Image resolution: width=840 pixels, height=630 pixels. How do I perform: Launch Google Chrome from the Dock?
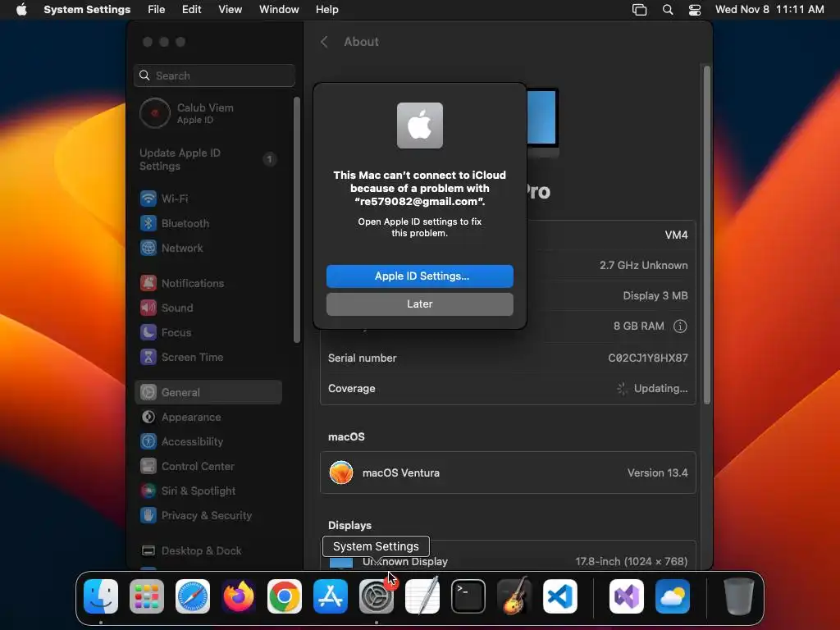(x=285, y=596)
